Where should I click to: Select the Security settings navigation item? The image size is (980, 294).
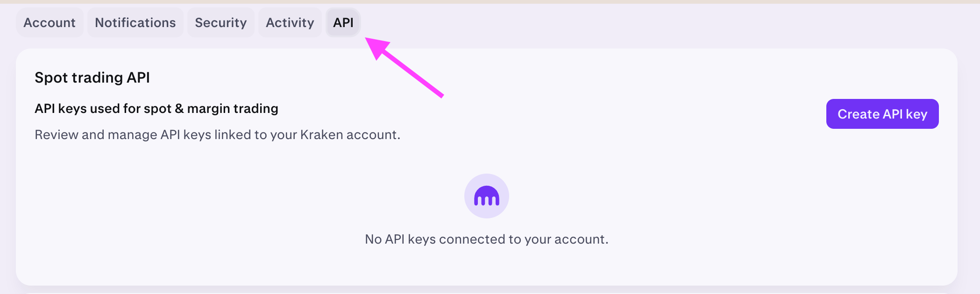220,22
